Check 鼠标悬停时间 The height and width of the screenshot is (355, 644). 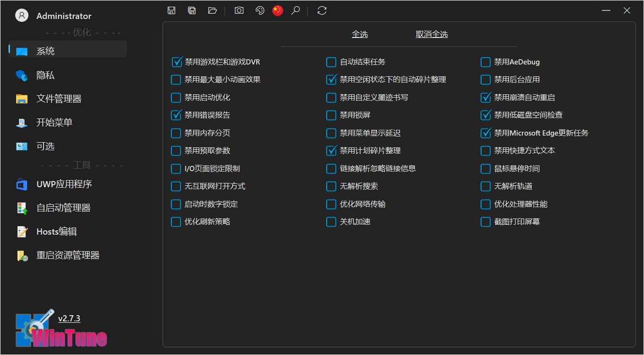(x=486, y=169)
